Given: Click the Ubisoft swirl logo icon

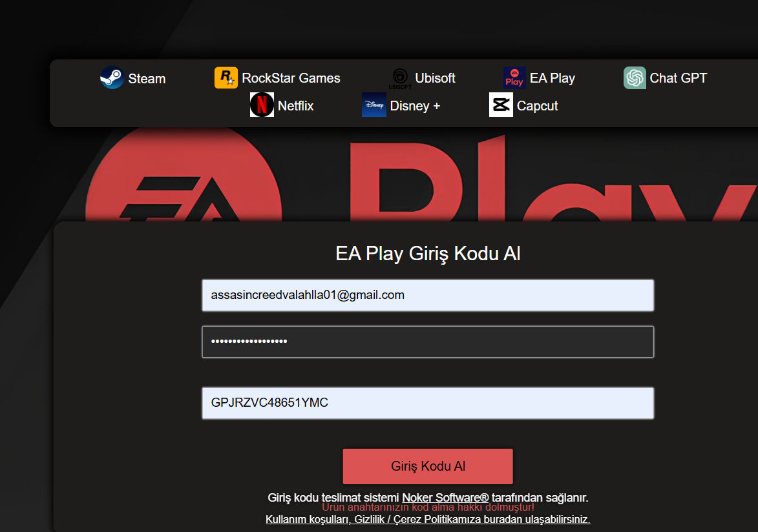Looking at the screenshot, I should pyautogui.click(x=400, y=77).
